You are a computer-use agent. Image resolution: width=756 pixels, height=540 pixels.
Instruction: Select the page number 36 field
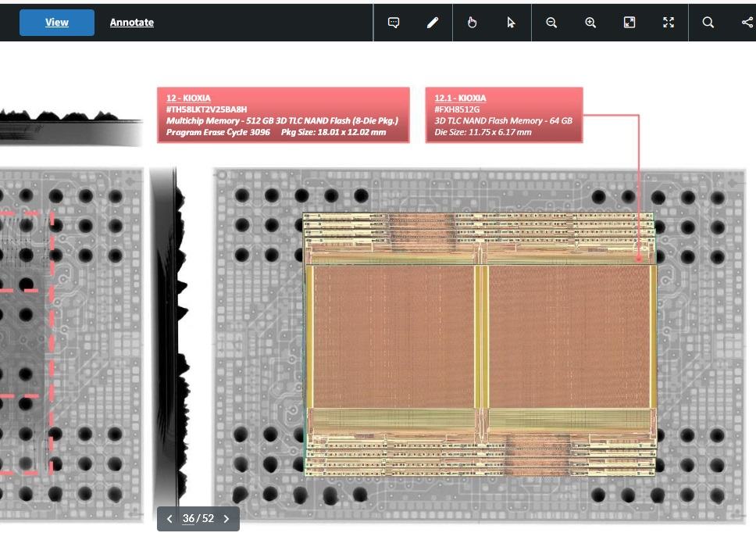click(x=188, y=518)
